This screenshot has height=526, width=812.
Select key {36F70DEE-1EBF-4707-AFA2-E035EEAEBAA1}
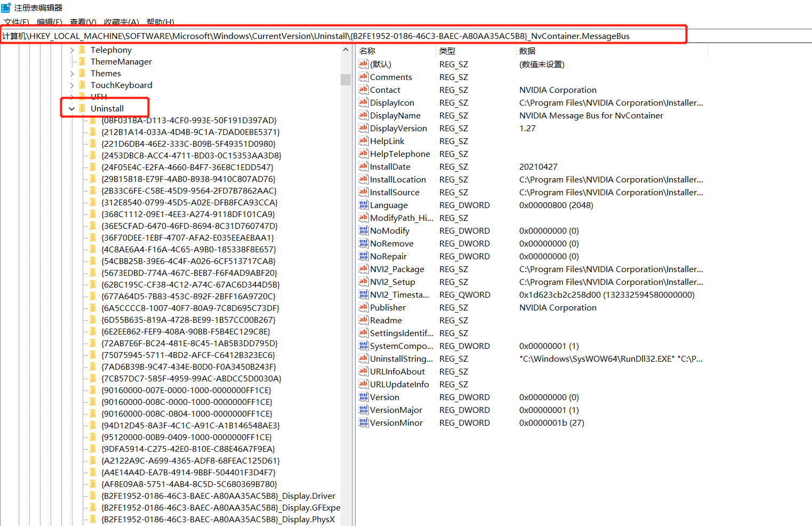click(188, 237)
